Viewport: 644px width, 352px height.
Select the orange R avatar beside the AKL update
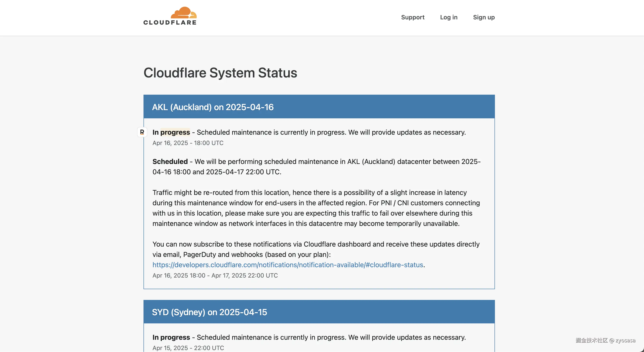coord(142,132)
